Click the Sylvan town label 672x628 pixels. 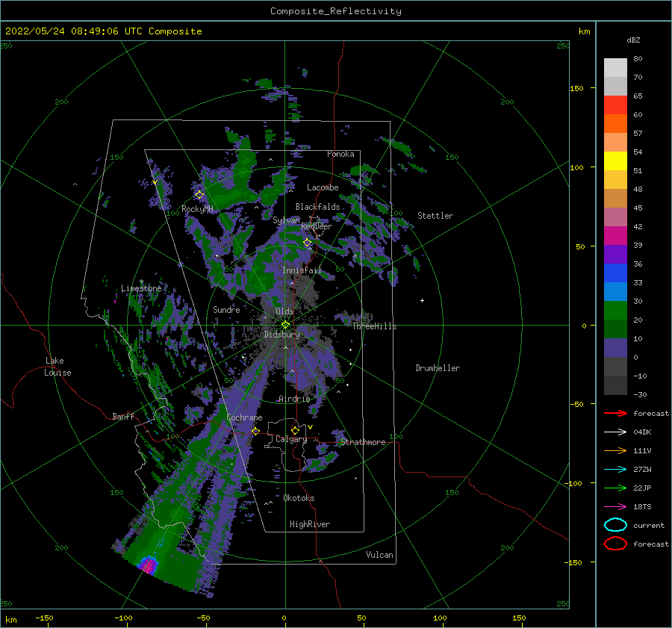click(x=286, y=220)
